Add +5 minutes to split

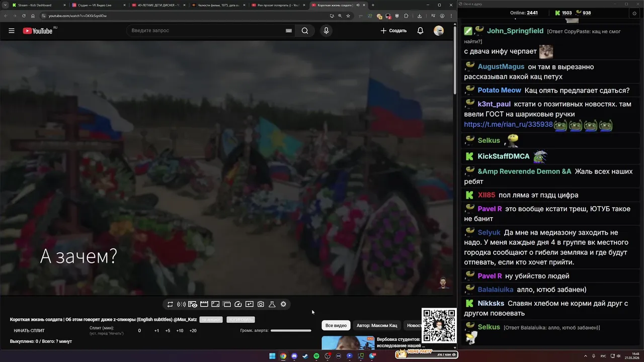(168, 331)
